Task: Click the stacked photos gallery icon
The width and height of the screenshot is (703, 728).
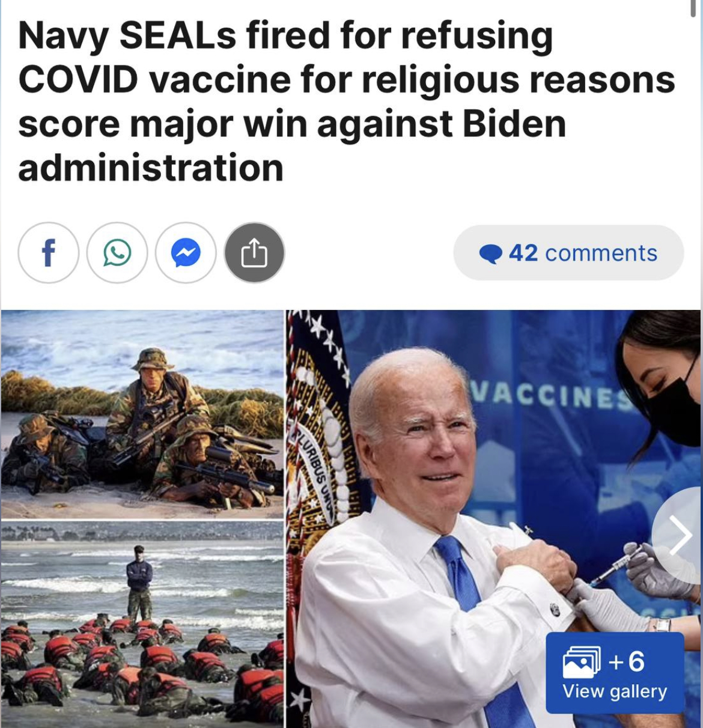Action: [x=581, y=662]
